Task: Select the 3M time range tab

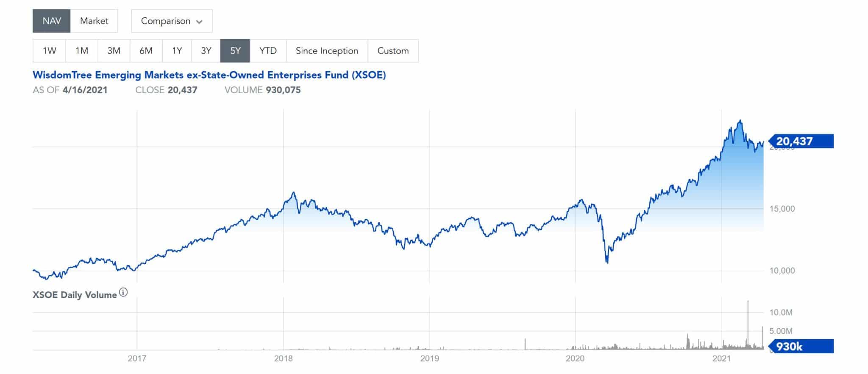Action: pos(113,50)
